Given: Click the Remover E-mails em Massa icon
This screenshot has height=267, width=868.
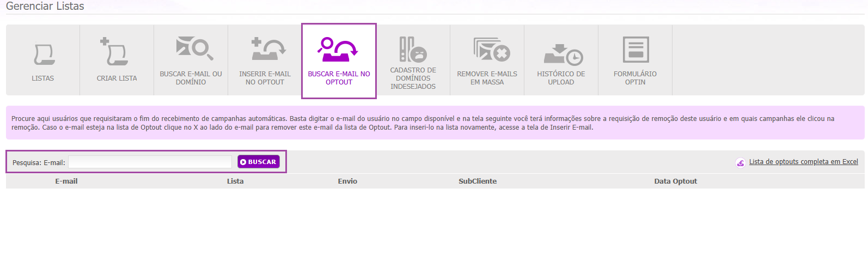Looking at the screenshot, I should click(491, 49).
